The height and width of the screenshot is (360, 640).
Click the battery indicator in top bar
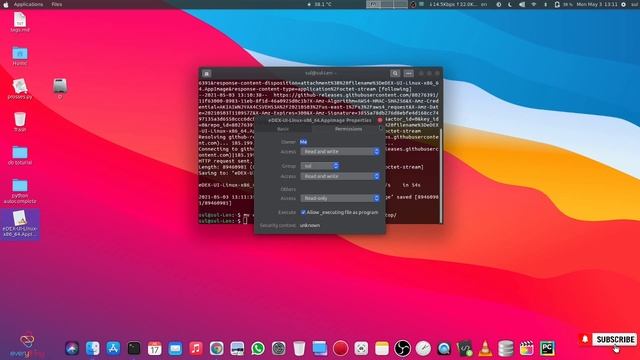click(563, 4)
